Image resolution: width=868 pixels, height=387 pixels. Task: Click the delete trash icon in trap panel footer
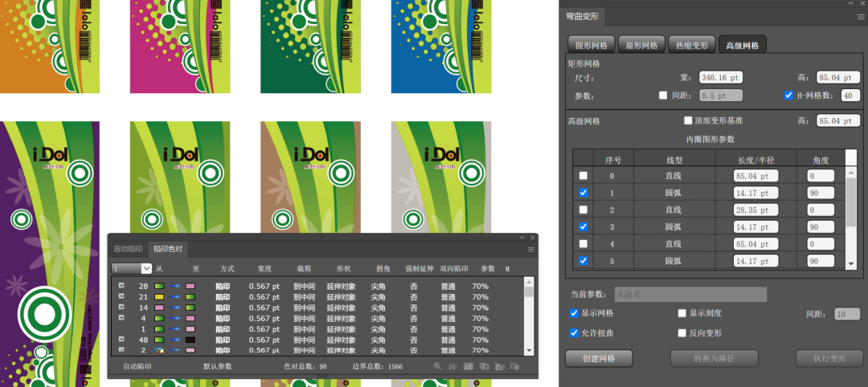point(514,366)
